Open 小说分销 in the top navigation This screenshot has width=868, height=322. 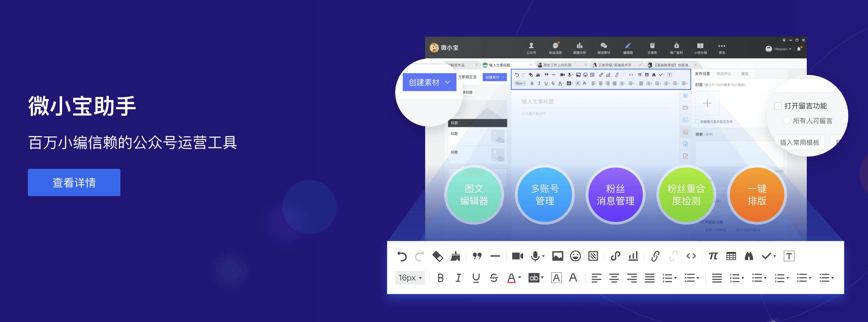pos(700,48)
